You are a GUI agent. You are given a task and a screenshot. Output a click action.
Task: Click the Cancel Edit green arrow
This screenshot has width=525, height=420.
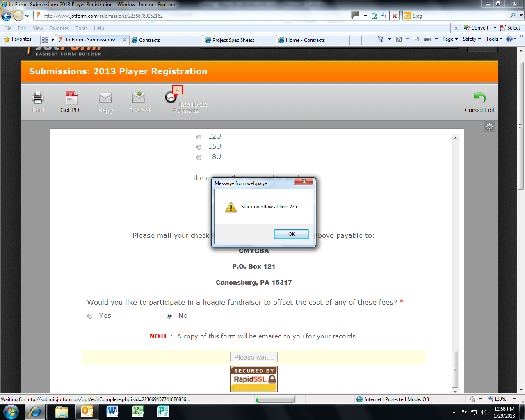479,98
